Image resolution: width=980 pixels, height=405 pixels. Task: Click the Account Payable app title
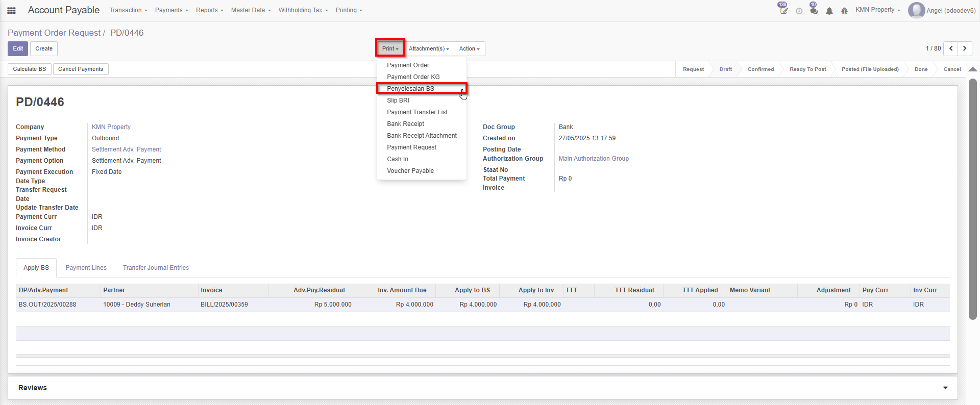(64, 10)
